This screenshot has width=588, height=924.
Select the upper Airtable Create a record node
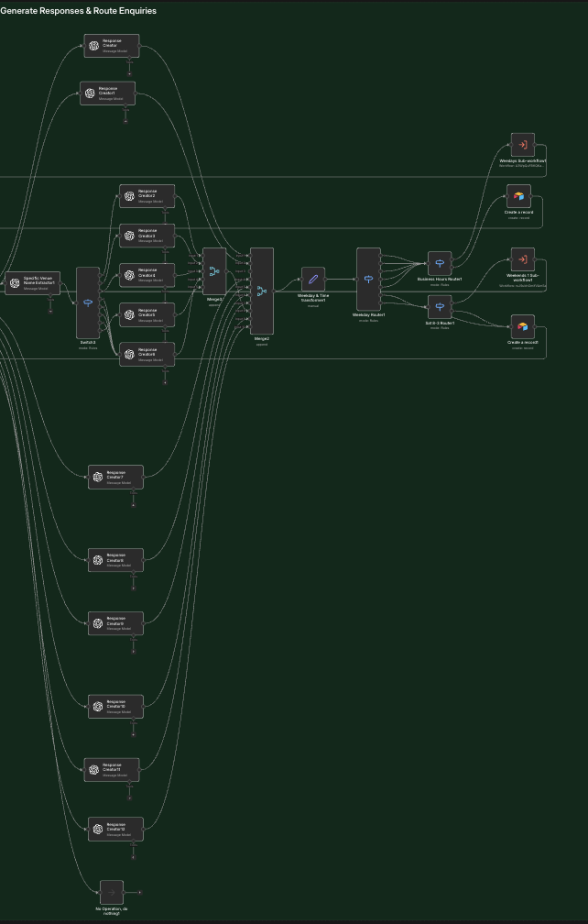click(x=518, y=196)
